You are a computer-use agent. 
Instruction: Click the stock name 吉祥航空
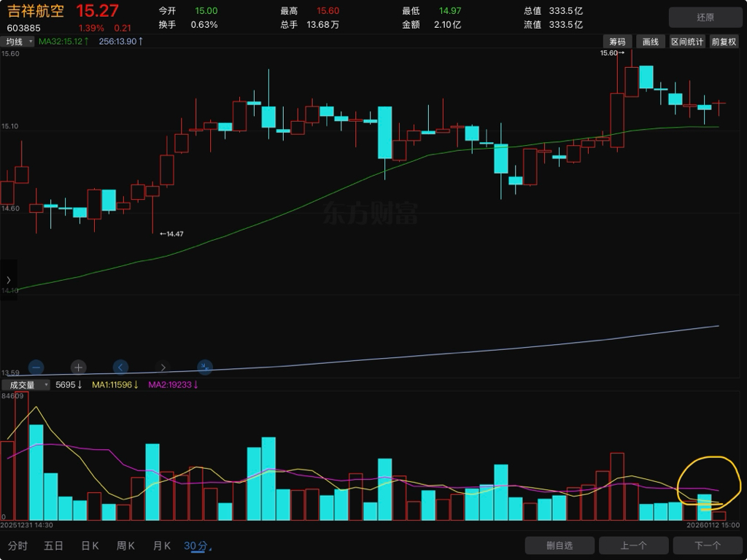[x=36, y=11]
